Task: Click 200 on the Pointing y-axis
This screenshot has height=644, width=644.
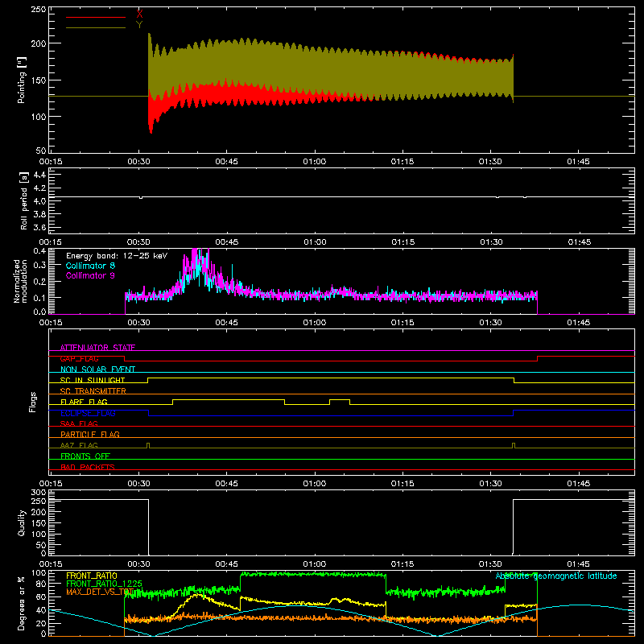Action: point(38,43)
